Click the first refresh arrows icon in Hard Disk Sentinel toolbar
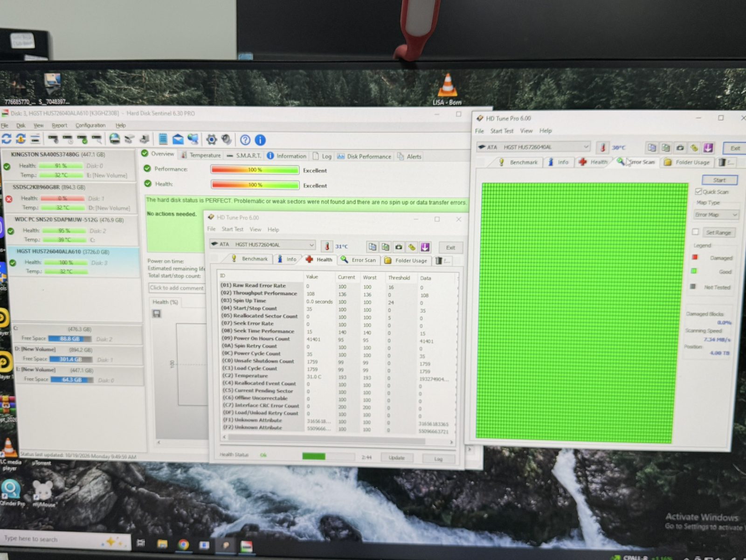This screenshot has height=560, width=746. [x=7, y=138]
